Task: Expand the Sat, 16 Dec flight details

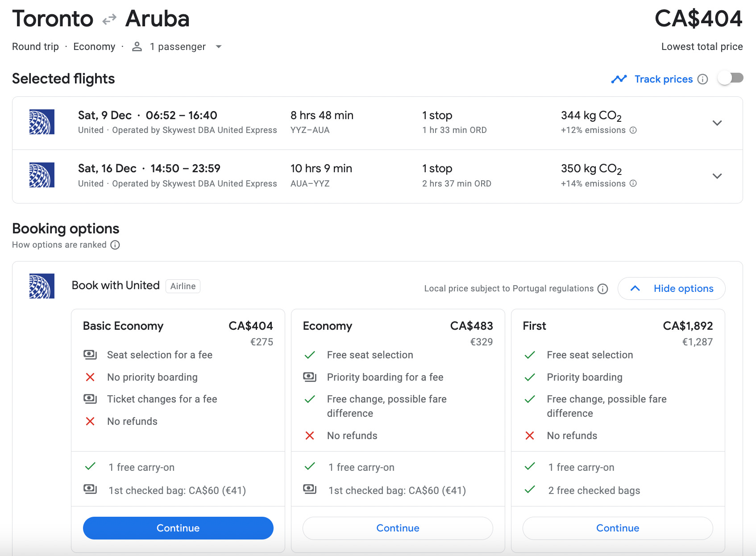Action: pyautogui.click(x=717, y=176)
